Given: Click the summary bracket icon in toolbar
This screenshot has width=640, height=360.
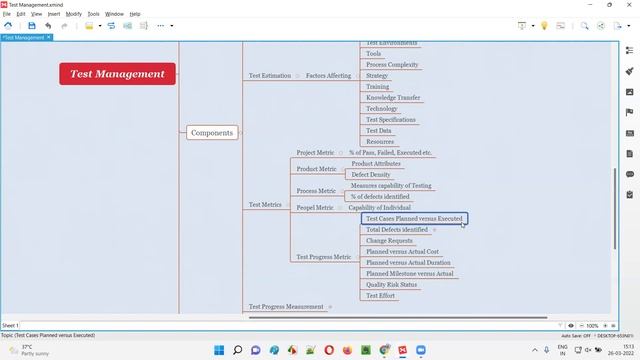Looking at the screenshot, I should (x=144, y=26).
